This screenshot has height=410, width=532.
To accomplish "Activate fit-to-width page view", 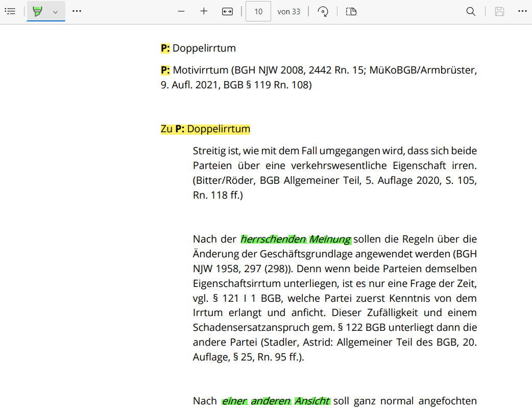I will click(227, 11).
